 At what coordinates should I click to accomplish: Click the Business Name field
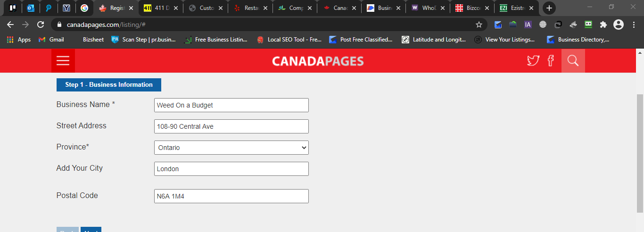pos(231,105)
